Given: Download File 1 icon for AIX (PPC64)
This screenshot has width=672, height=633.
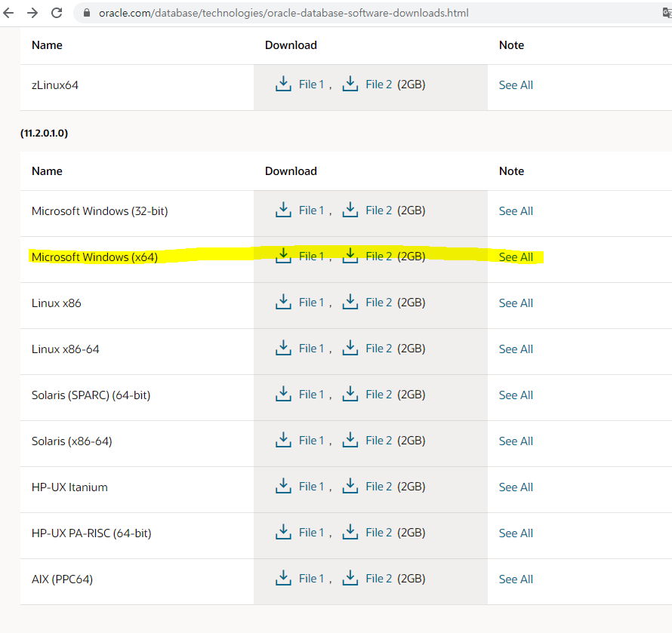Looking at the screenshot, I should (x=283, y=578).
